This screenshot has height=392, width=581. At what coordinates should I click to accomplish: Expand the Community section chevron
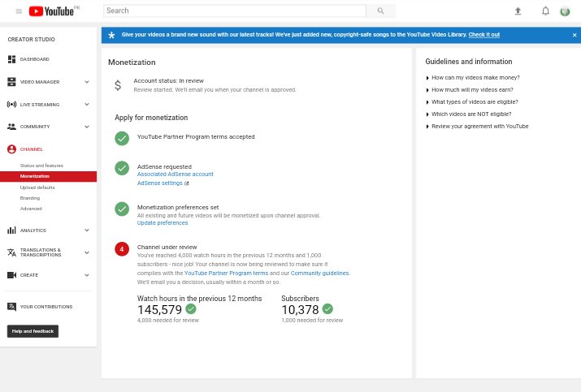[x=87, y=127]
